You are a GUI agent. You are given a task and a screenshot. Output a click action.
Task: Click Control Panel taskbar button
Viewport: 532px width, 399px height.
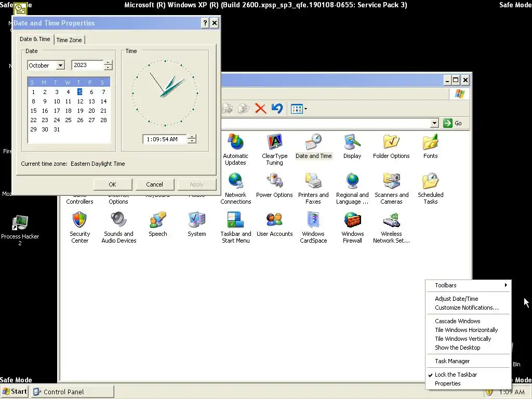coord(73,392)
